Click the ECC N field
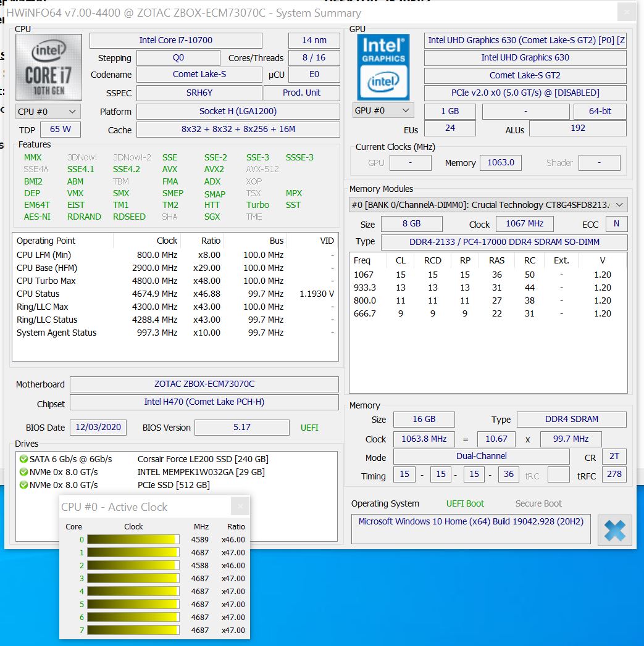The image size is (644, 646). [616, 224]
